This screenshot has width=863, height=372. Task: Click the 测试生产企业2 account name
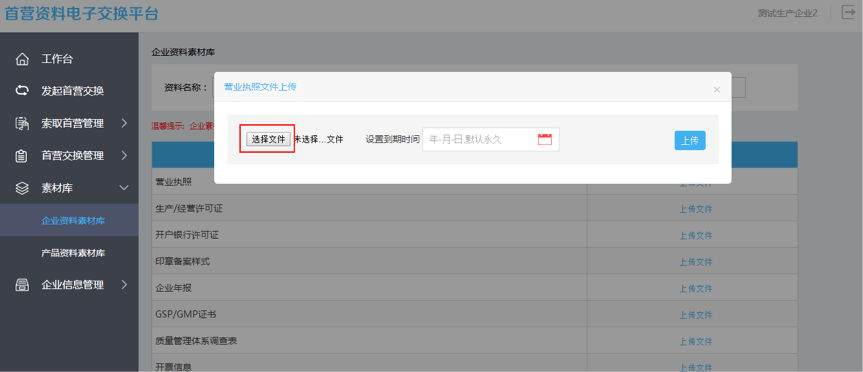[787, 13]
